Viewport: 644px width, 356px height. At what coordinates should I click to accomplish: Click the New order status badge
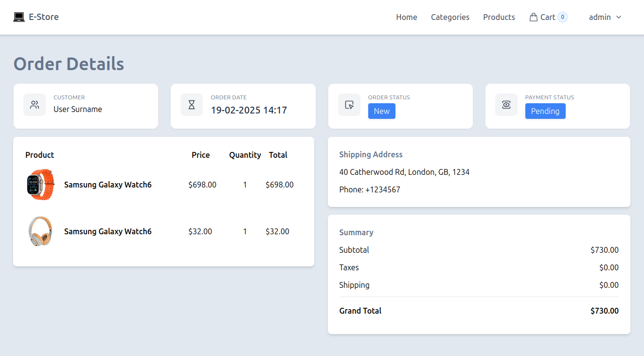[x=381, y=111]
